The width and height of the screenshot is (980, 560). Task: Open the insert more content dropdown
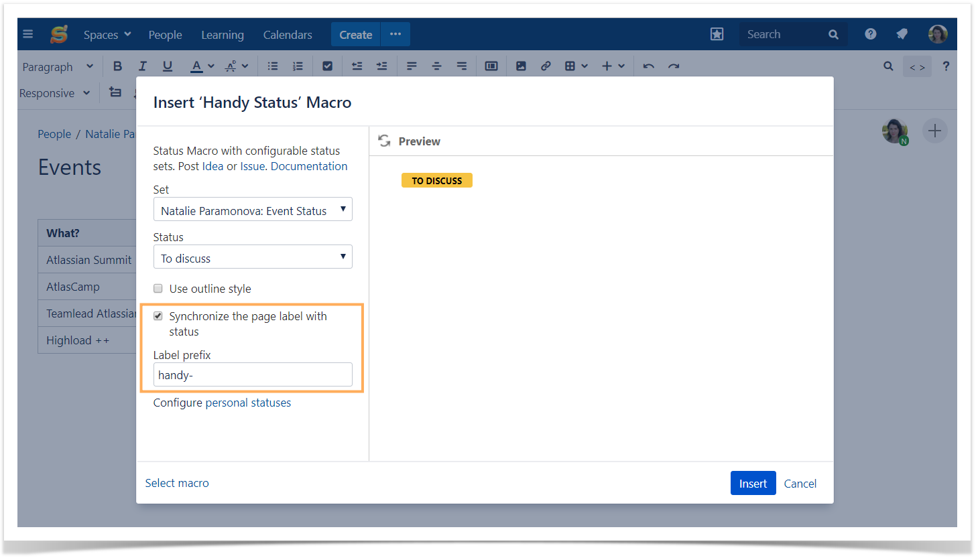(x=613, y=66)
